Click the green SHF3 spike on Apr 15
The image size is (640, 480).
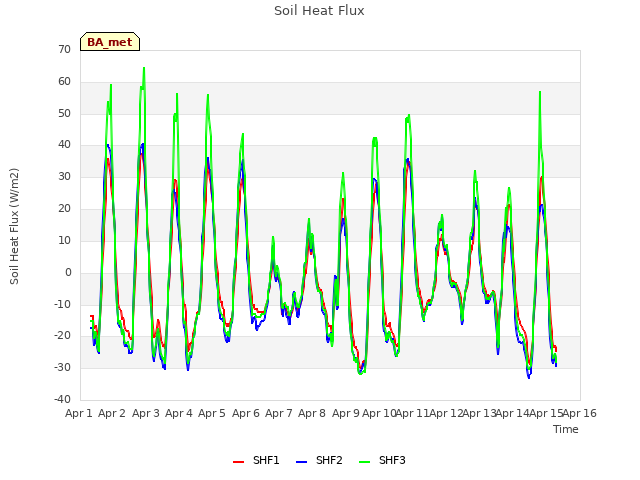tap(540, 93)
